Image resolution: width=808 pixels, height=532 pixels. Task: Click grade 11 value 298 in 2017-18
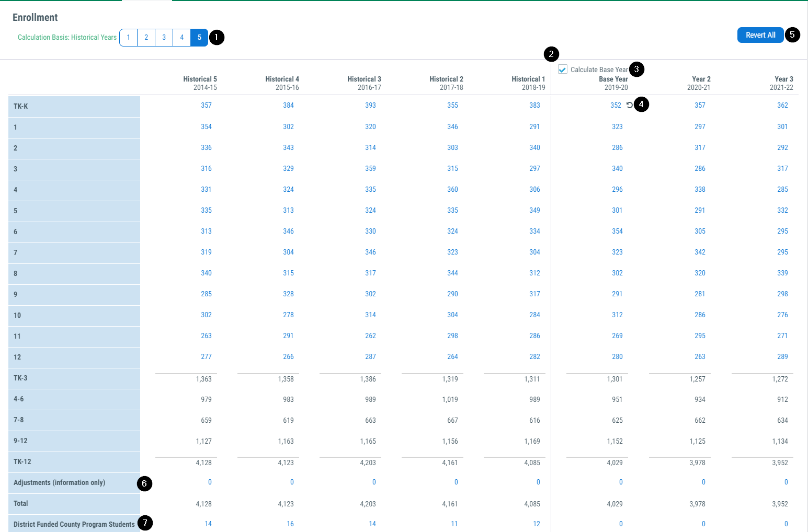pyautogui.click(x=453, y=336)
